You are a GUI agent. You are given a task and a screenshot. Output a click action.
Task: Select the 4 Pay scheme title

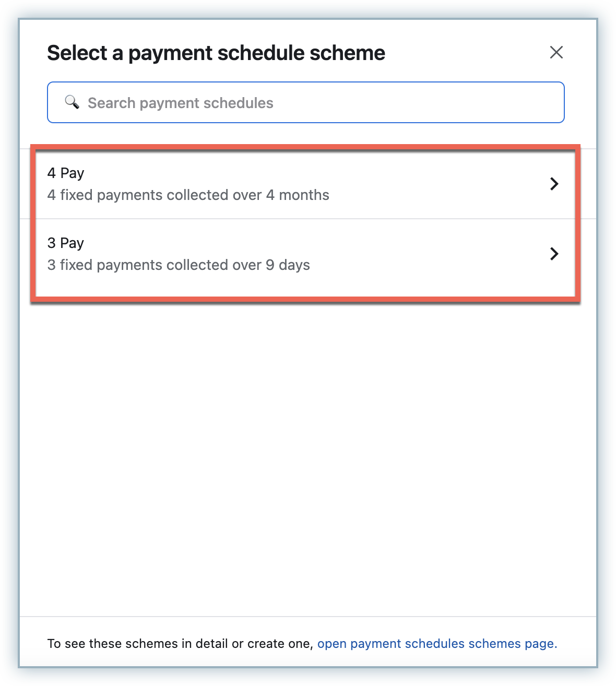point(66,173)
